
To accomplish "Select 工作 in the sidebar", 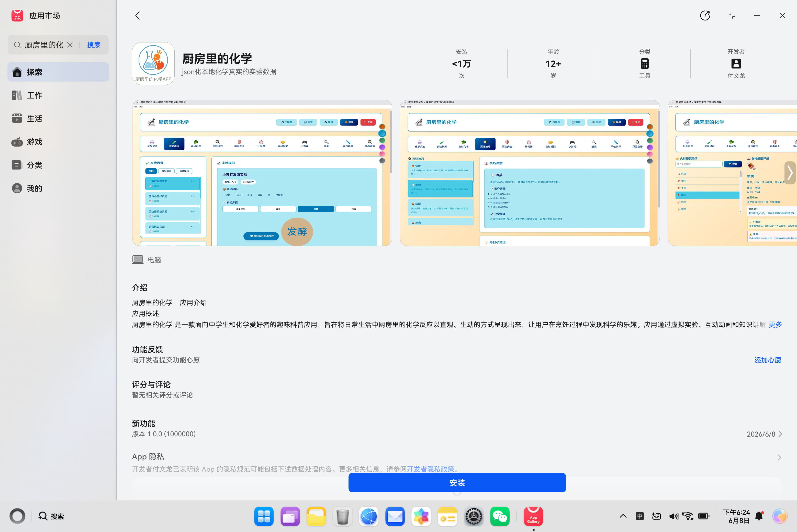I will 58,95.
